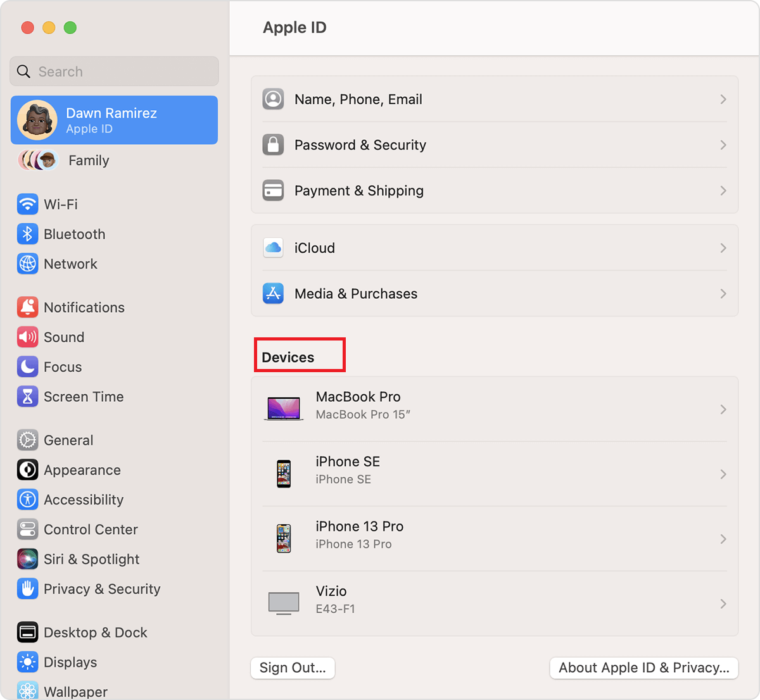Select the Focus moon icon
The height and width of the screenshot is (700, 760).
pos(27,367)
